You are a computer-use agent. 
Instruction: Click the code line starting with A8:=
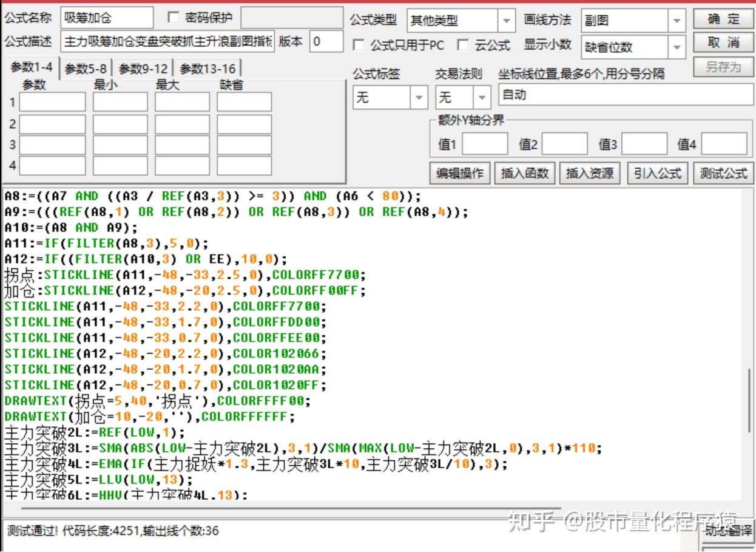coord(212,196)
